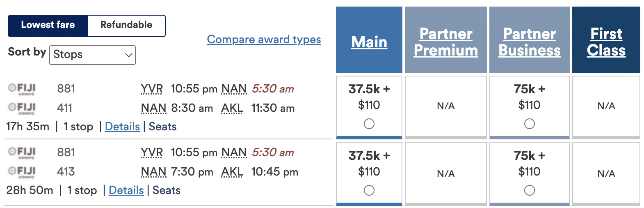The image size is (644, 208).
Task: View Details for the 17h 35m itinerary
Action: tap(122, 127)
